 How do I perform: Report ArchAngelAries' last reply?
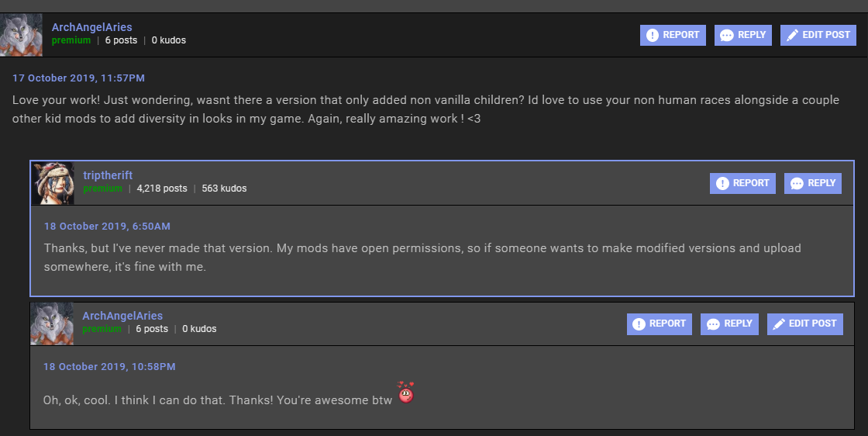660,324
